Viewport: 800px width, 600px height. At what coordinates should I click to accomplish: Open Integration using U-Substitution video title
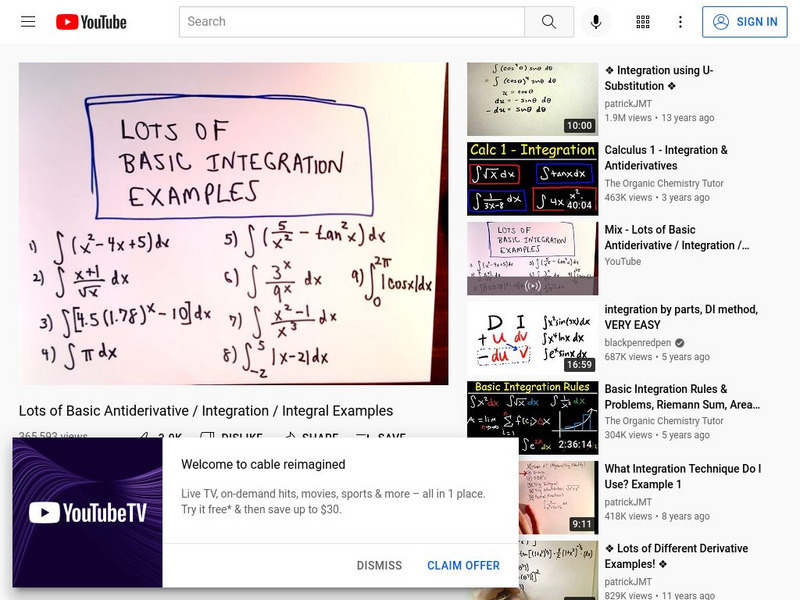pos(659,78)
